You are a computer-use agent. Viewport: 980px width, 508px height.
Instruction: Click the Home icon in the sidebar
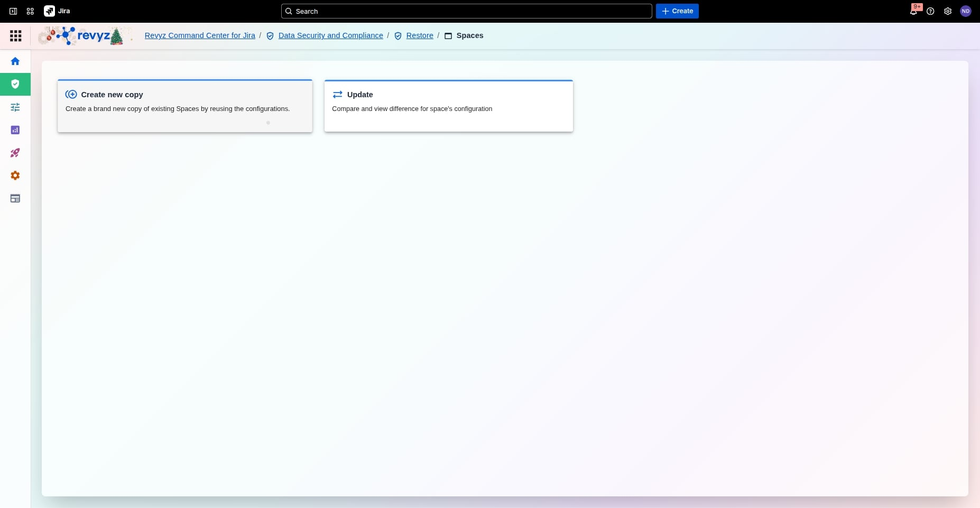click(15, 61)
